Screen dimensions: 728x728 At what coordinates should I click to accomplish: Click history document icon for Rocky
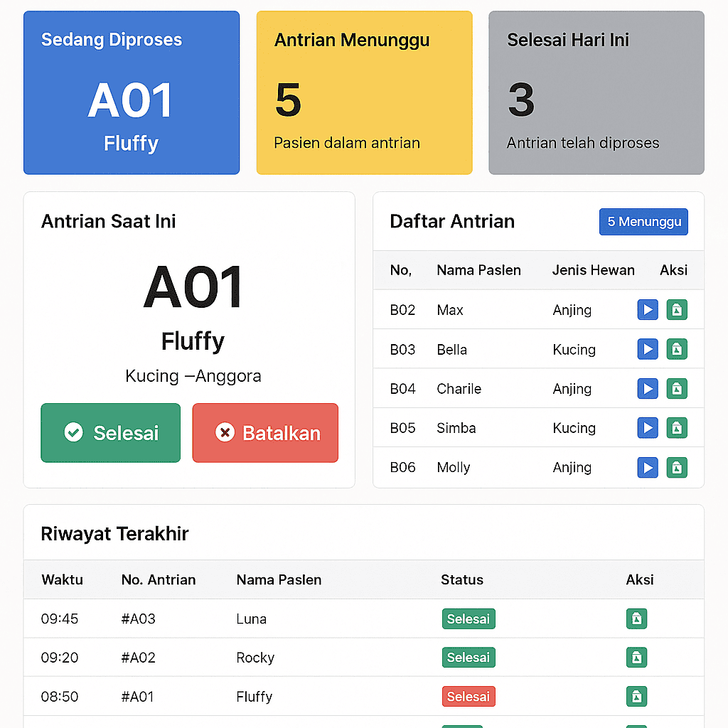click(636, 658)
